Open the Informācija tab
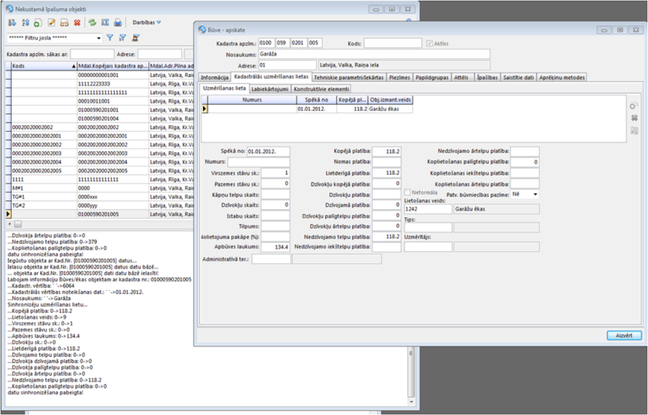Screen dimensions: 648x415 (x=214, y=78)
